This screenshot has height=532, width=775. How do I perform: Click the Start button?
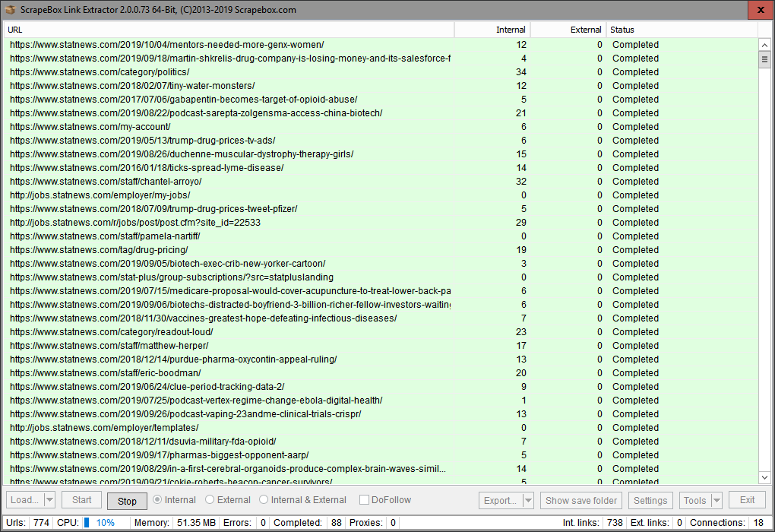[x=81, y=500]
